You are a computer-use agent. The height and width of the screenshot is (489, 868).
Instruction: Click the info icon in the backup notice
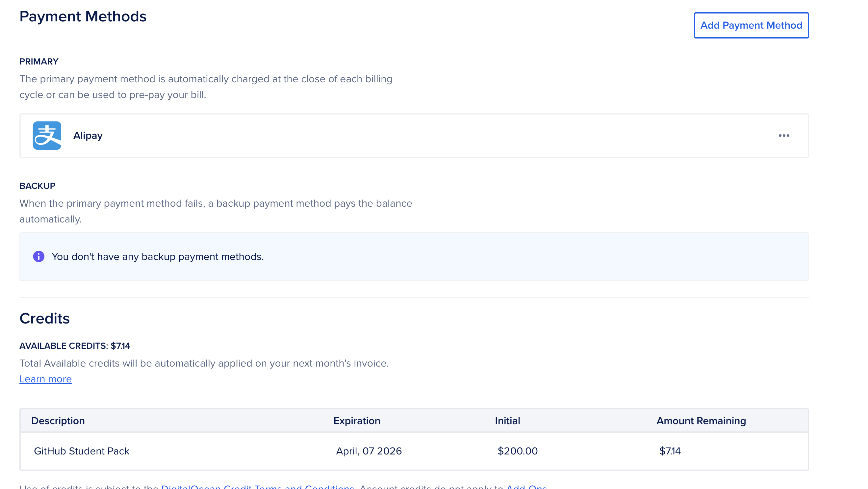pos(39,256)
